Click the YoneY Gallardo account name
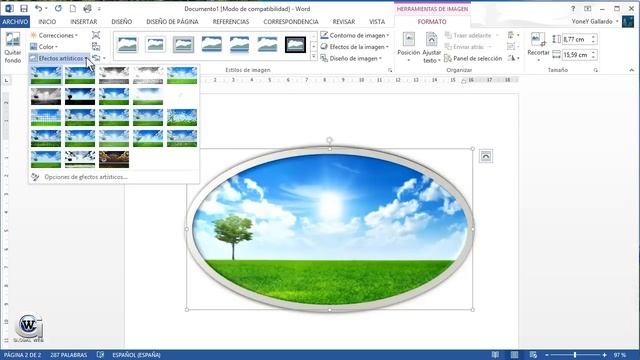Screen dimensions: 640x360 coord(592,22)
